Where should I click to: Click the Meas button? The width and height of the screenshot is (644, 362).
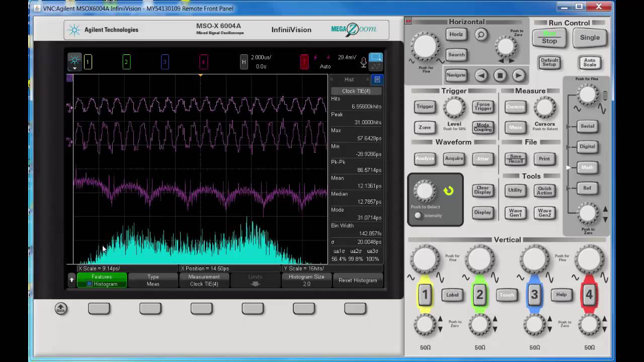click(x=515, y=127)
